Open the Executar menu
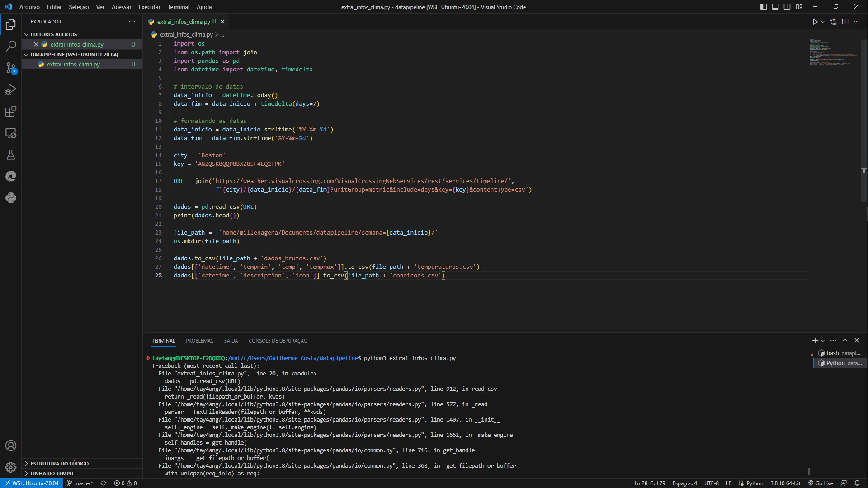 tap(149, 7)
